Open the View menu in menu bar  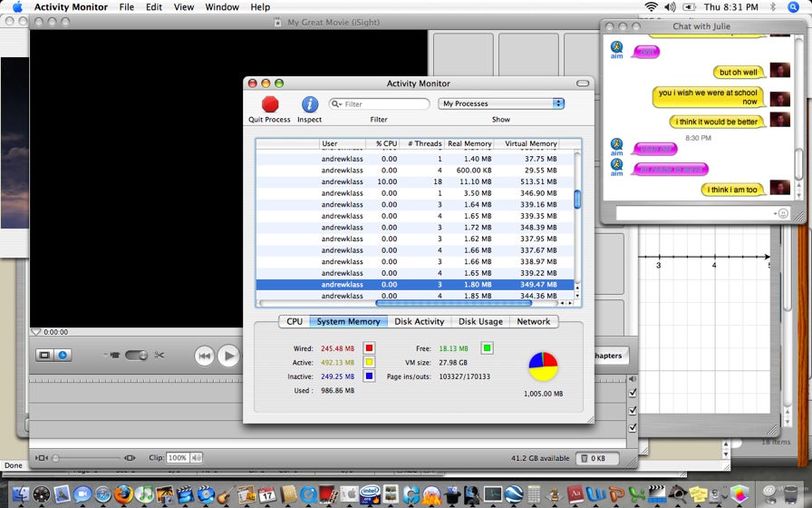click(x=184, y=7)
